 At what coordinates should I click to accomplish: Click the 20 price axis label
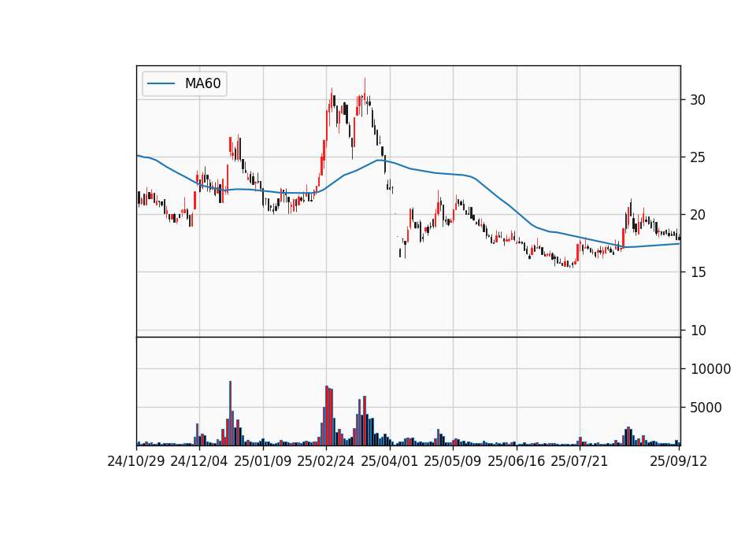[698, 215]
